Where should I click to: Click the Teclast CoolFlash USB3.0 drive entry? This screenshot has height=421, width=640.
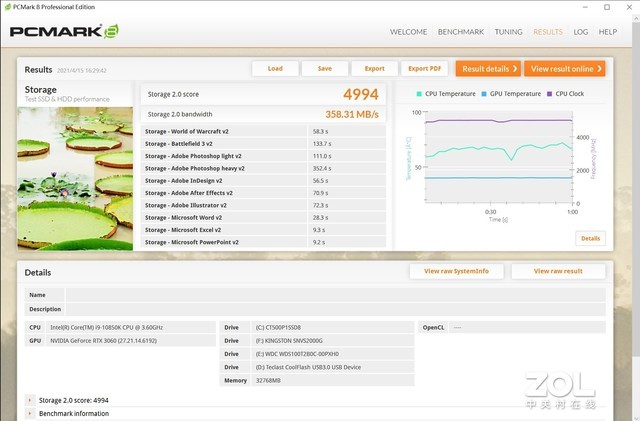pos(308,367)
